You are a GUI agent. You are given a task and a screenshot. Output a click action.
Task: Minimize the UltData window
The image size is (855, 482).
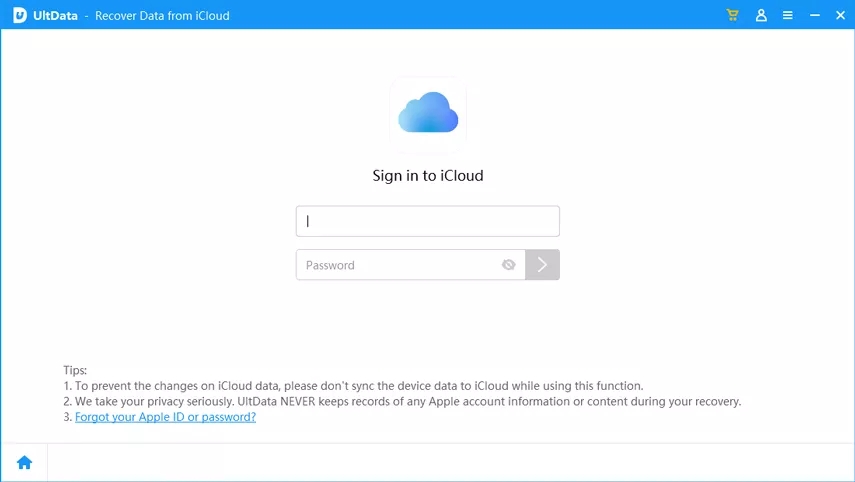click(815, 15)
